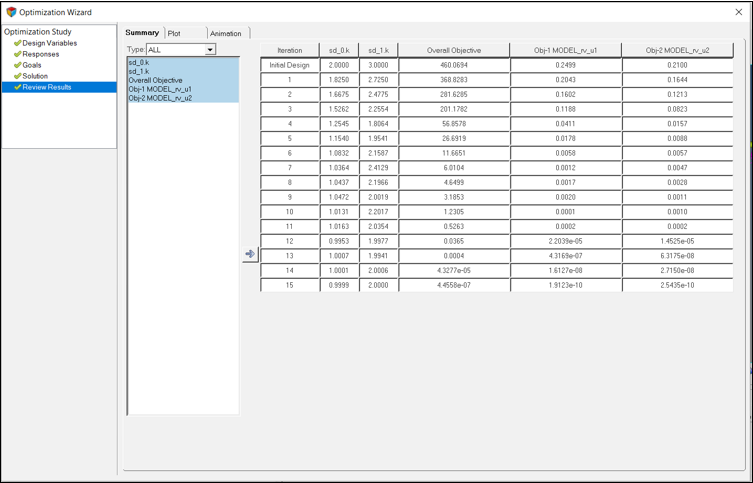The image size is (753, 483).
Task: Select Design Variables in the study tree
Action: (49, 43)
